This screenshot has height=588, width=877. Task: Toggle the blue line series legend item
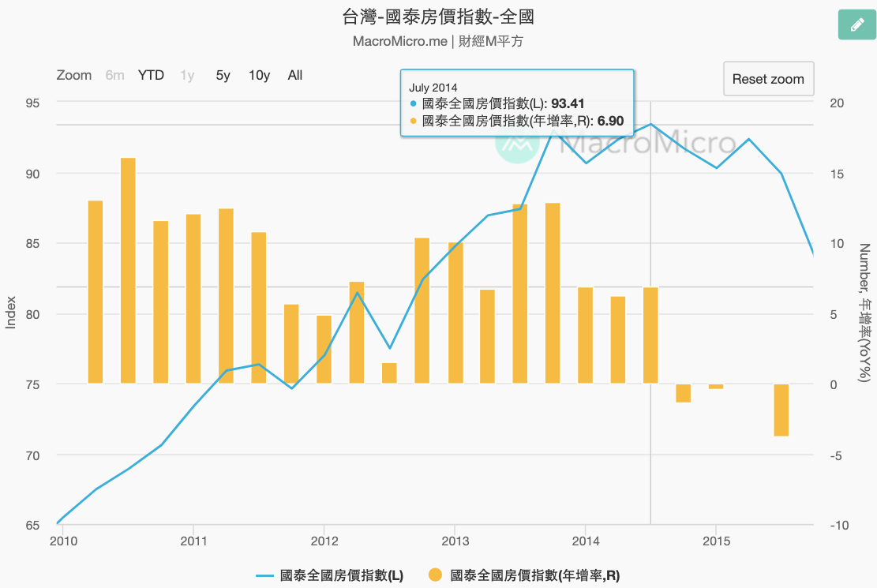[329, 575]
